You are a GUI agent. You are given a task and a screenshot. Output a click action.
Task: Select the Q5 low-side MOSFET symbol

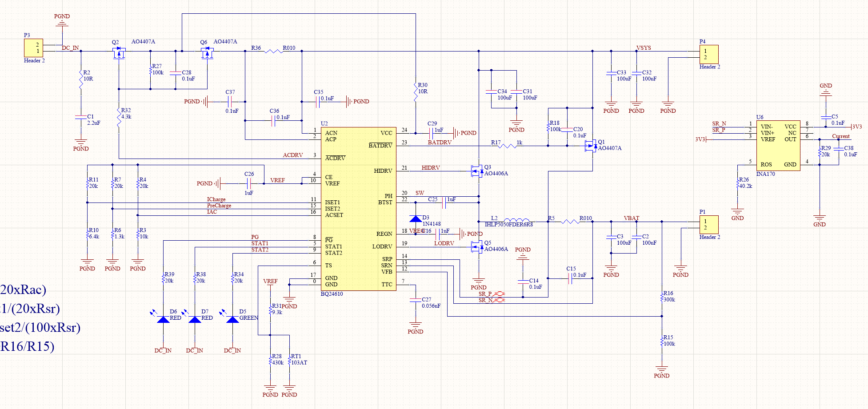coord(477,246)
